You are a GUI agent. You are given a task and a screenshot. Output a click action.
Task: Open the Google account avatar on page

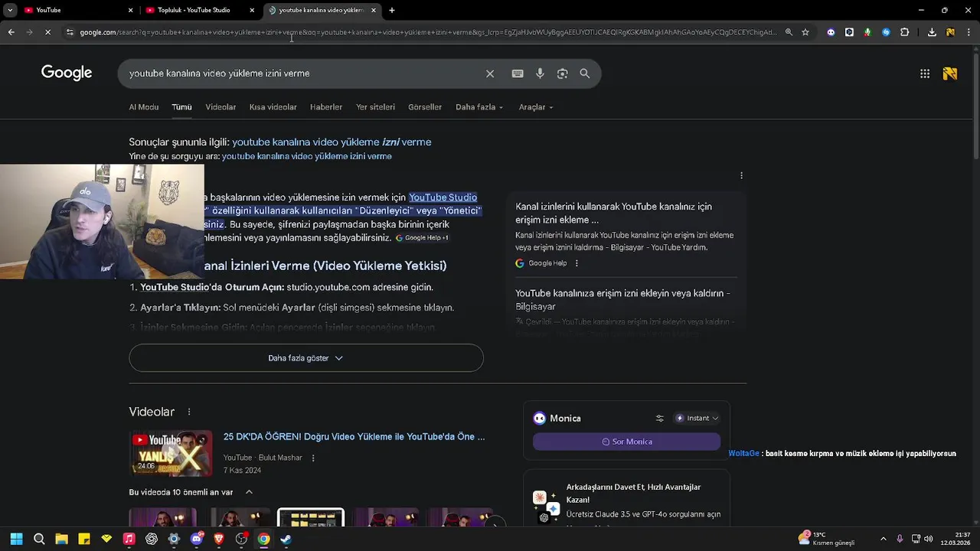[x=950, y=73]
